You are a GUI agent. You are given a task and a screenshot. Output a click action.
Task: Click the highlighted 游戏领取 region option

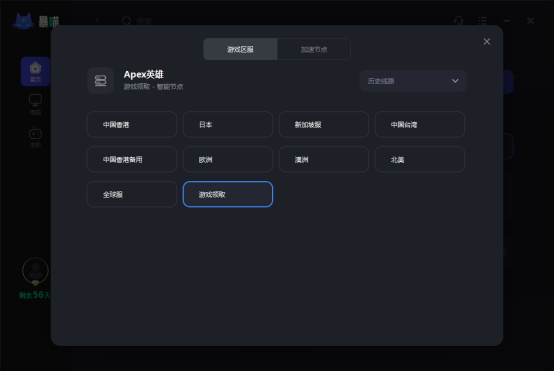tap(228, 194)
